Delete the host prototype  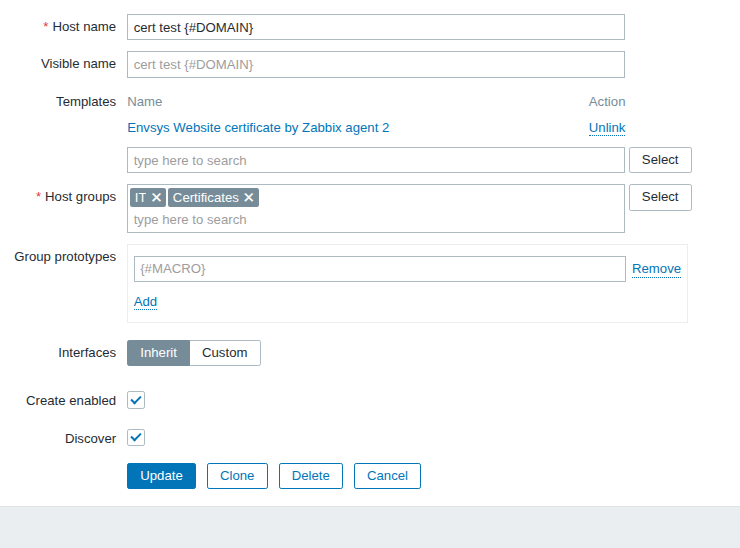click(x=311, y=476)
